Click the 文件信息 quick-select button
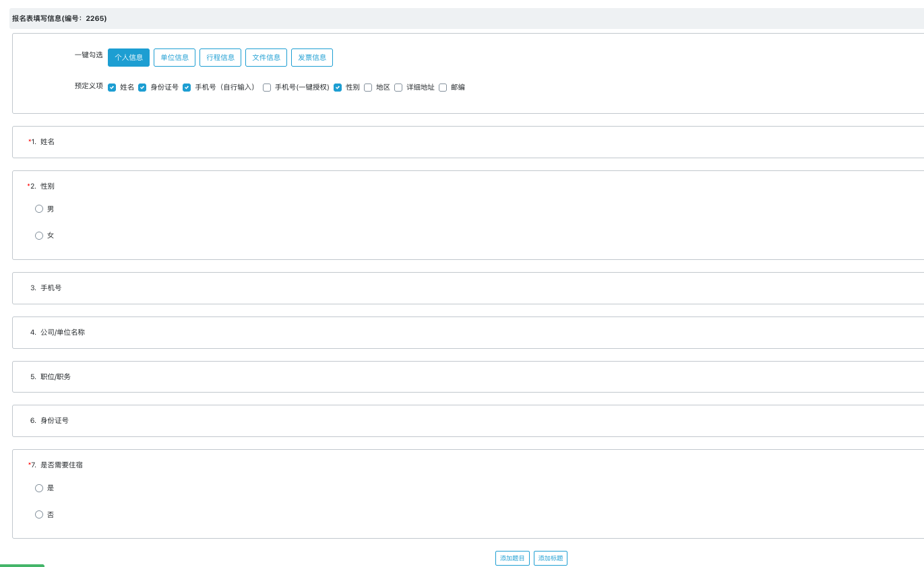Screen dimensions: 924x567 [266, 58]
